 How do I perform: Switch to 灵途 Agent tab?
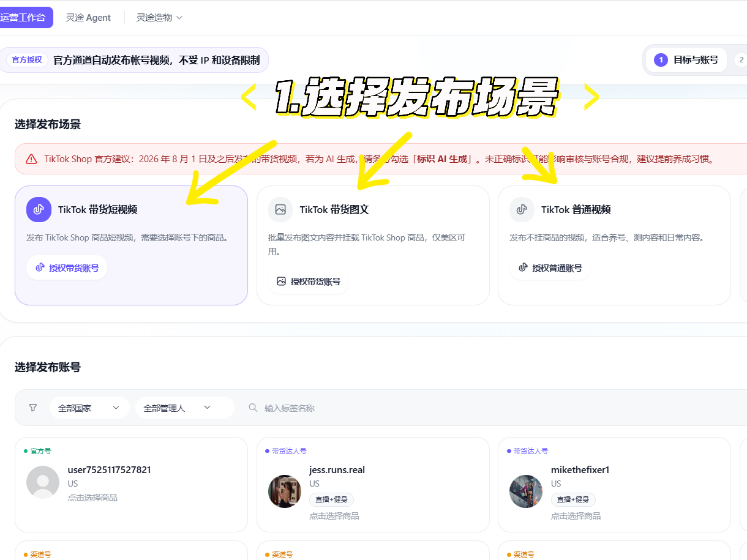click(88, 18)
